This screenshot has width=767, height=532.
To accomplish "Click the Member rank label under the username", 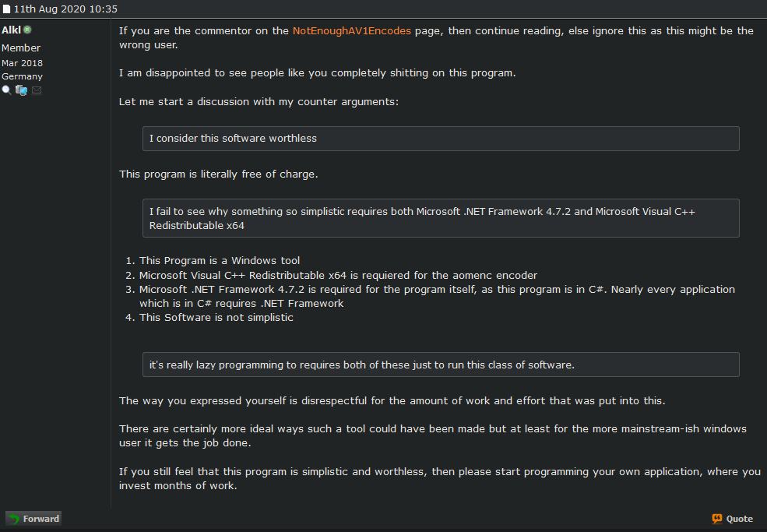I will [x=21, y=48].
